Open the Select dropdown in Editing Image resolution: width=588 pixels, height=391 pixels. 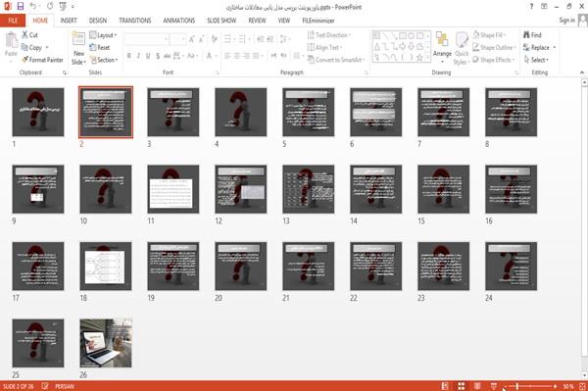[x=536, y=60]
